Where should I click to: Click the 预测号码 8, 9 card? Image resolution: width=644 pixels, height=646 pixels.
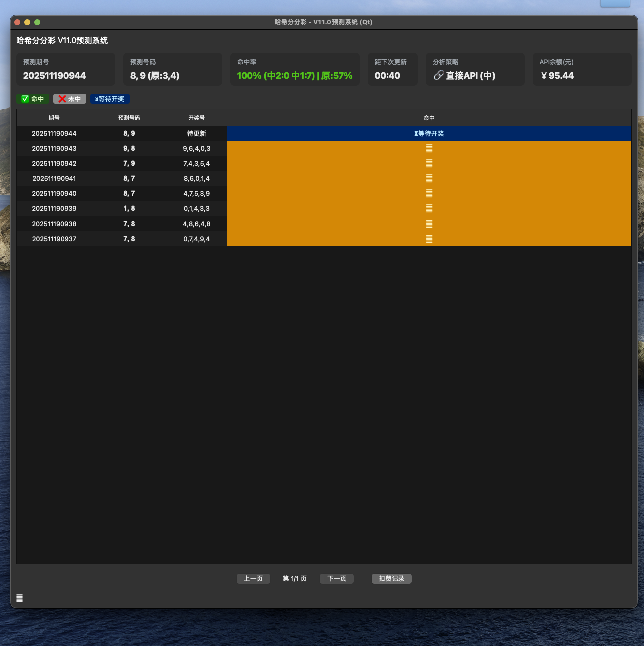point(173,69)
